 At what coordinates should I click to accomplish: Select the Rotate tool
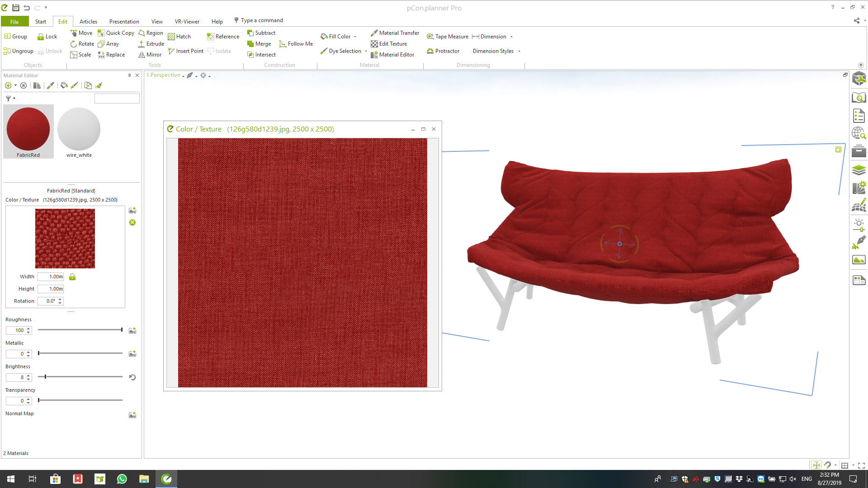82,43
